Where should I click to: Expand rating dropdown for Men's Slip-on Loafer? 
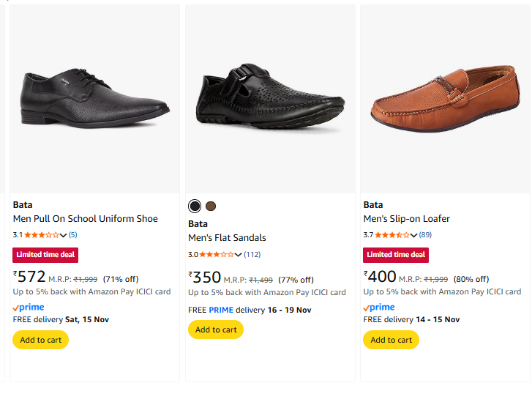click(414, 235)
